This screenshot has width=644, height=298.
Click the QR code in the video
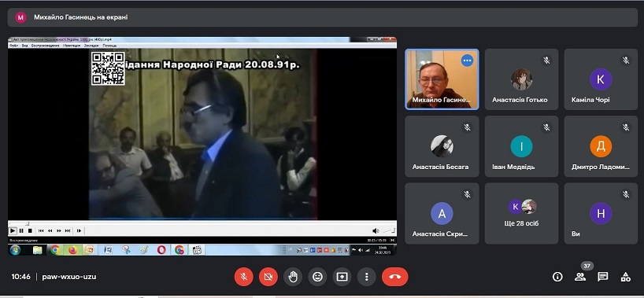pyautogui.click(x=108, y=68)
